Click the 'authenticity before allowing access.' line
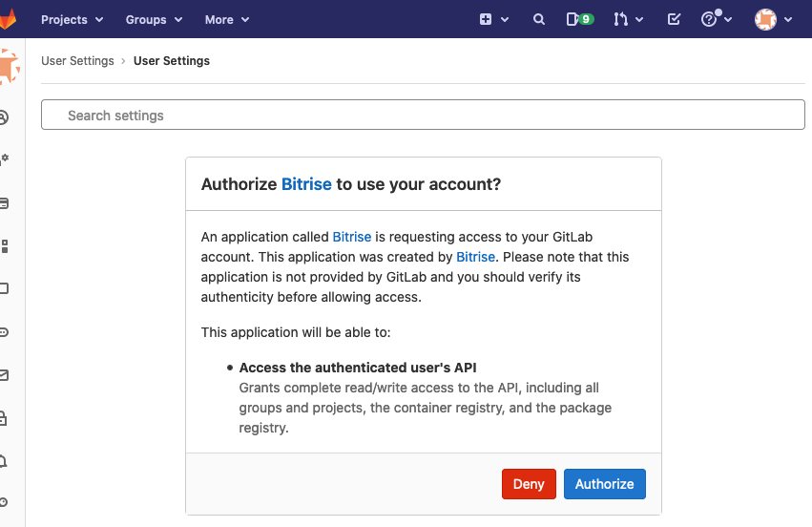Viewport: 812px width, 527px height. 311,297
